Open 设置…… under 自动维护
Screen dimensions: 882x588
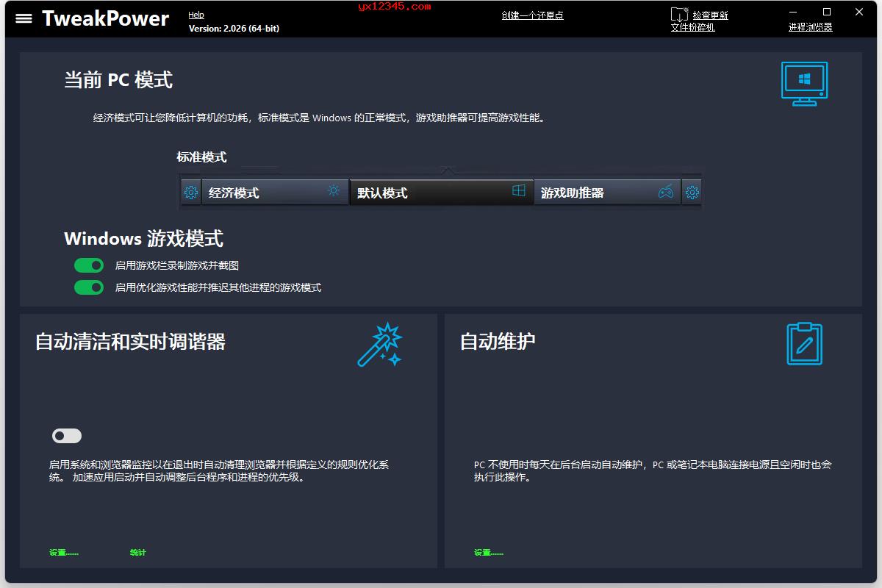(x=487, y=552)
